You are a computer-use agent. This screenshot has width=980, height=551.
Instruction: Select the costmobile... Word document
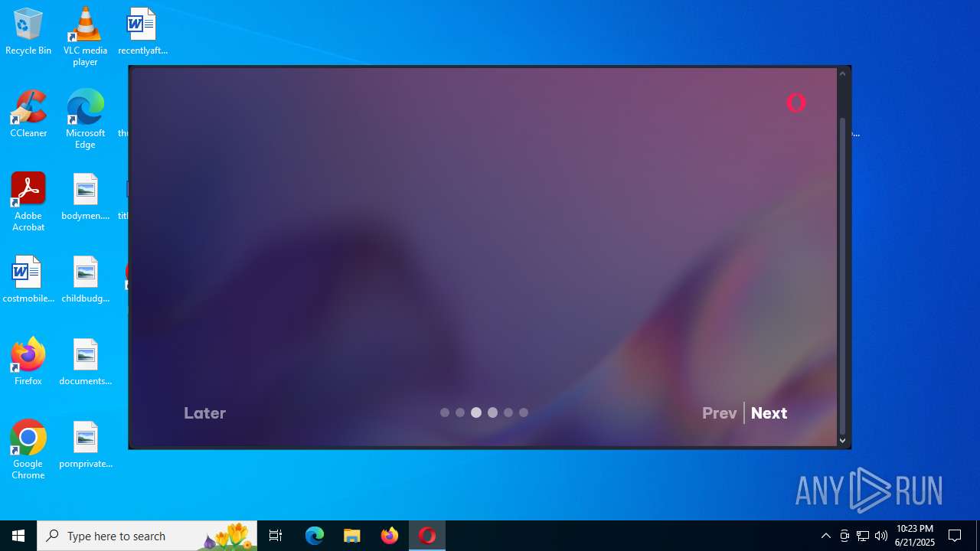[x=28, y=280]
